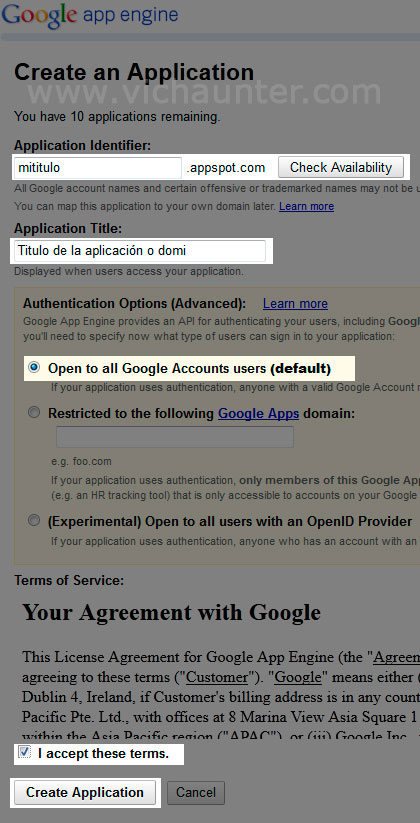The image size is (420, 823).
Task: Click the underlined Google term in agreement
Action: 298,677
